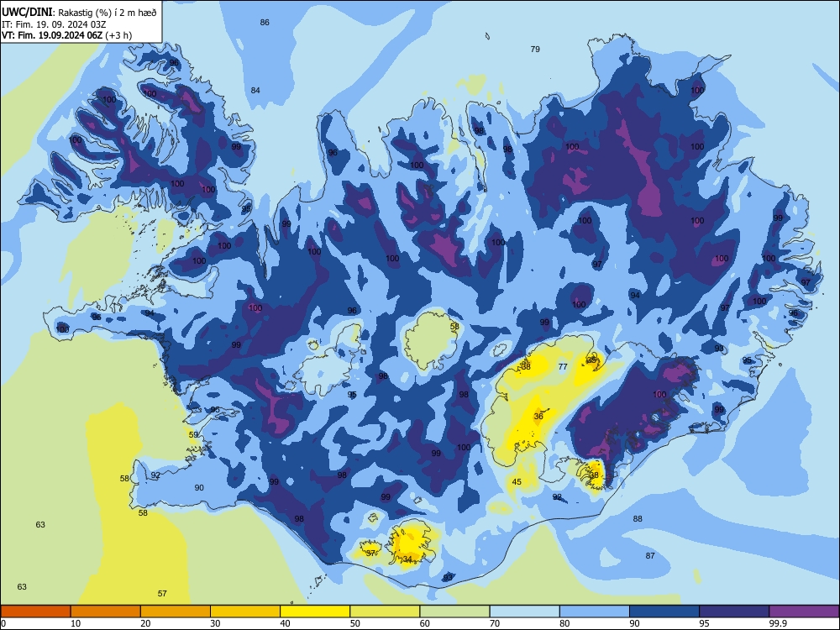The width and height of the screenshot is (840, 630).
Task: Click the light blue 70–80 legend swatch
Action: (525, 612)
